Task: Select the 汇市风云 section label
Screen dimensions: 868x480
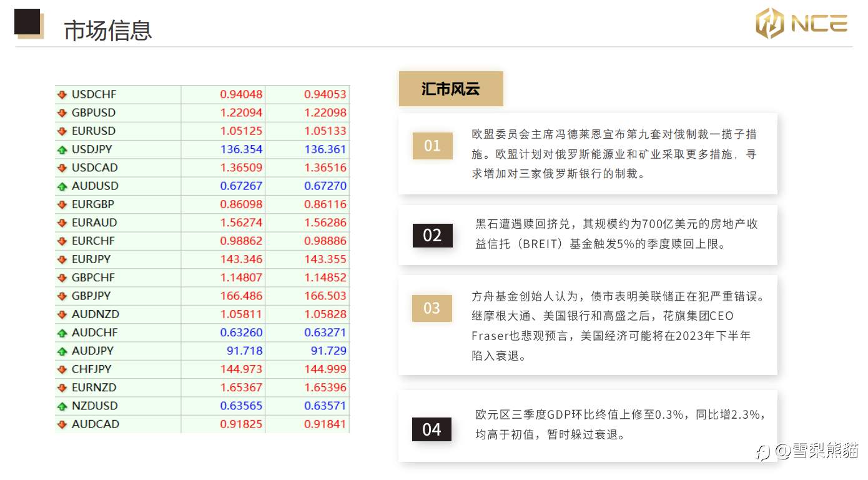Action: (451, 89)
